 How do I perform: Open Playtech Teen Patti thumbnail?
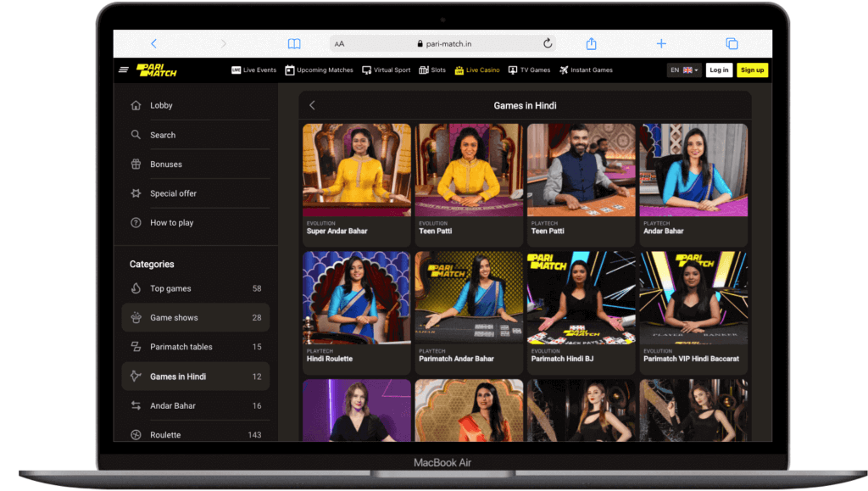pyautogui.click(x=581, y=170)
